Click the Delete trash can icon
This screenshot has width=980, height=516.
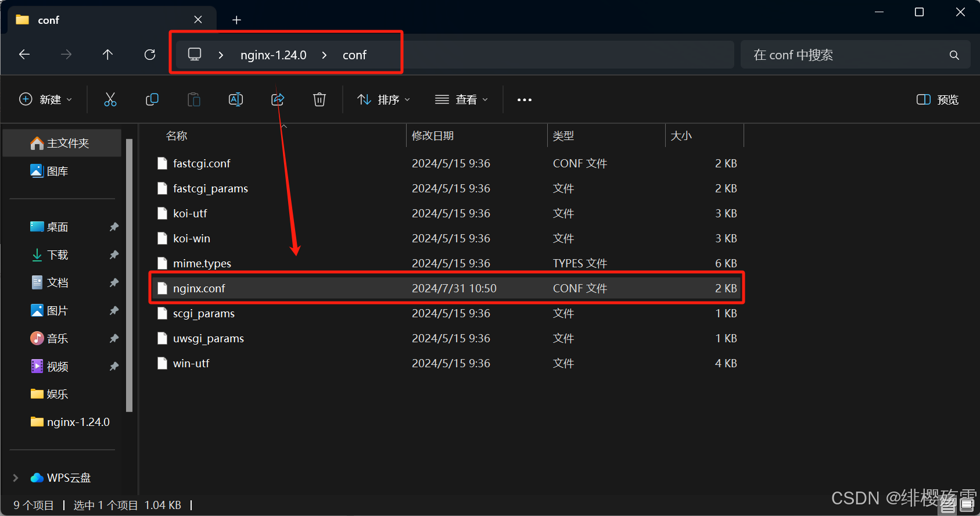point(320,100)
